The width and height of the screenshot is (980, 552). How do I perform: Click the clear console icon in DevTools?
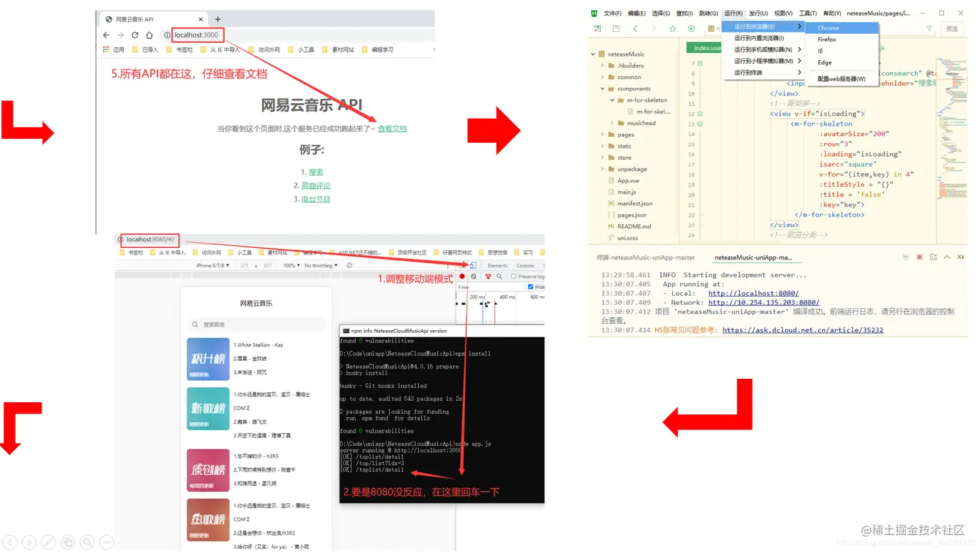(474, 276)
